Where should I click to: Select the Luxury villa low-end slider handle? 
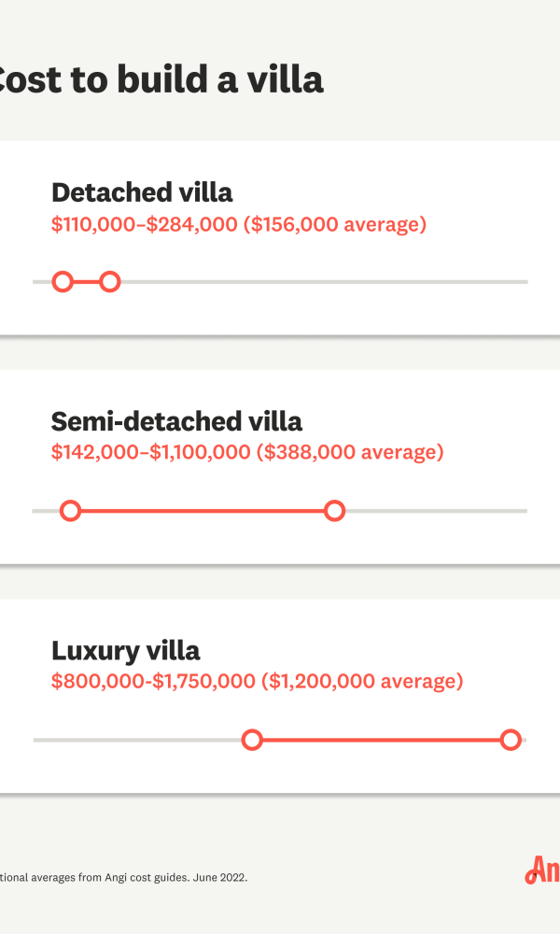252,740
